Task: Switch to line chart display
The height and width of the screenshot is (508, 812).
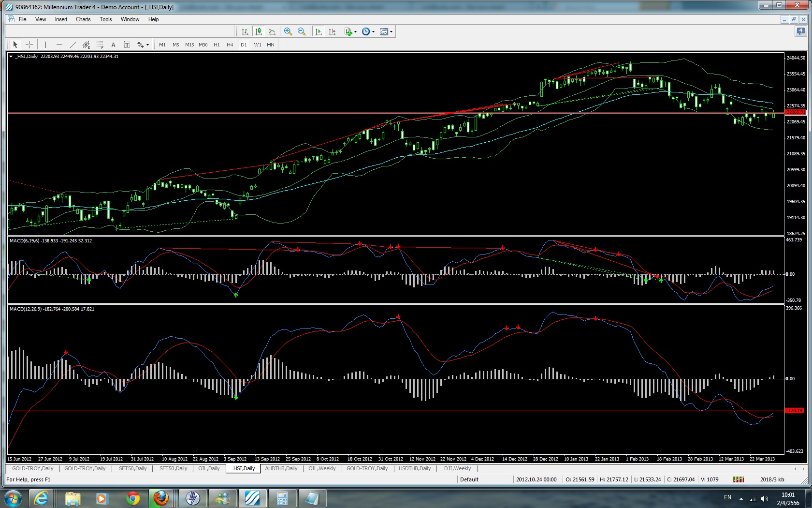Action: tap(272, 31)
